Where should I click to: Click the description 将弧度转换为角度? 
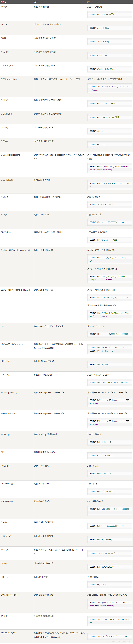click(43, 180)
